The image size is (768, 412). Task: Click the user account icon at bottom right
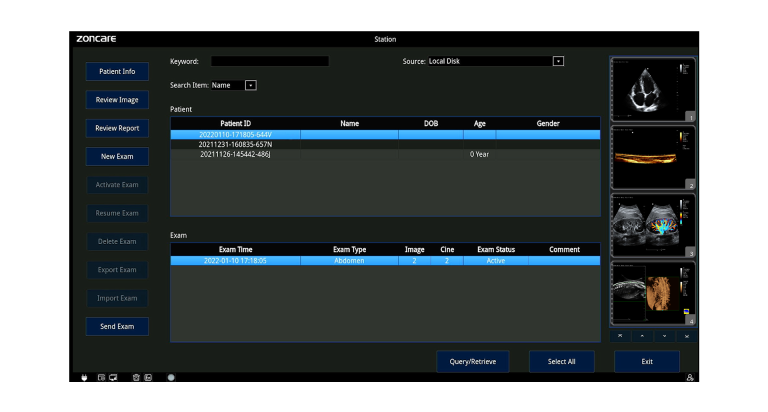[690, 378]
